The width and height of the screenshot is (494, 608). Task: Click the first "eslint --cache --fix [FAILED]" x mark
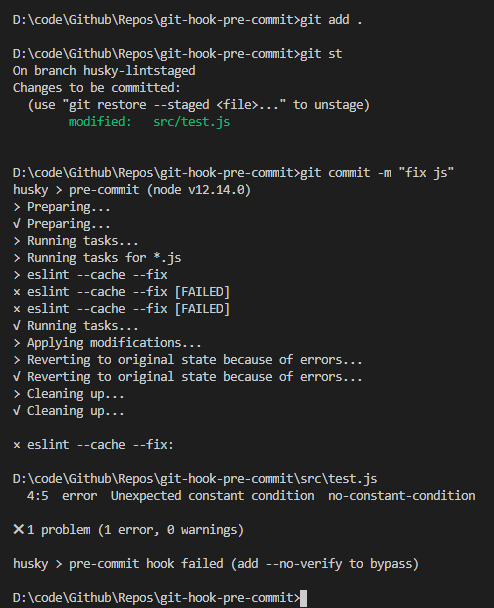pyautogui.click(x=17, y=292)
